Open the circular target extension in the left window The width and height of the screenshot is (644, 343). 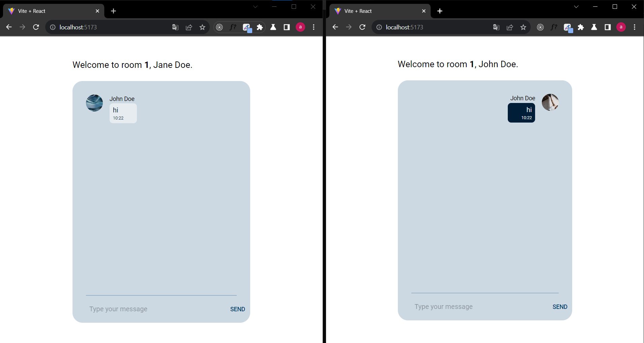(219, 27)
